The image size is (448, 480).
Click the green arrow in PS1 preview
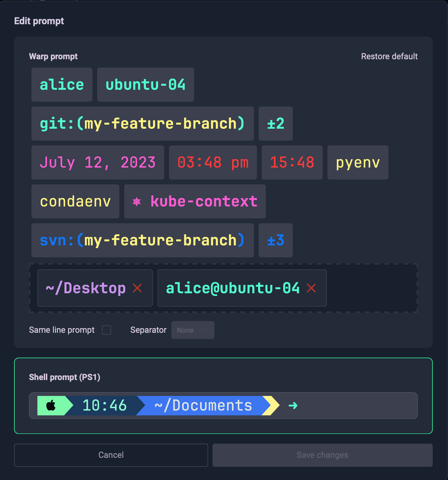[x=293, y=406]
